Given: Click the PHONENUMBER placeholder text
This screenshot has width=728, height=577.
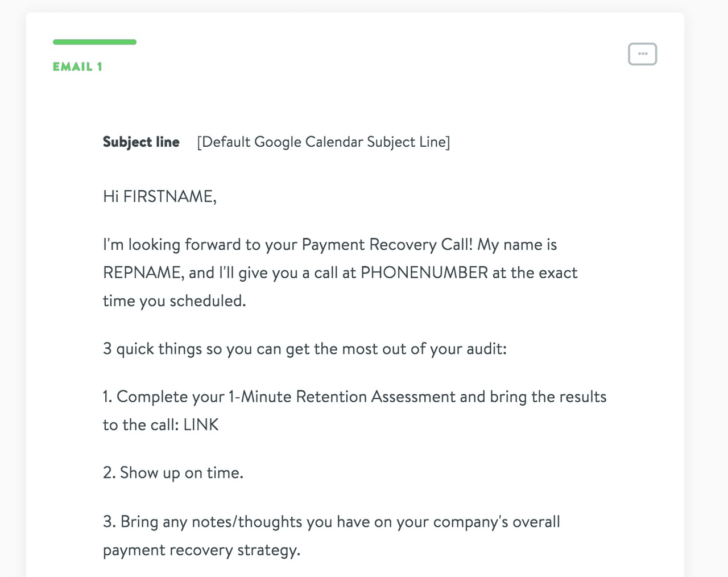Looking at the screenshot, I should (424, 273).
